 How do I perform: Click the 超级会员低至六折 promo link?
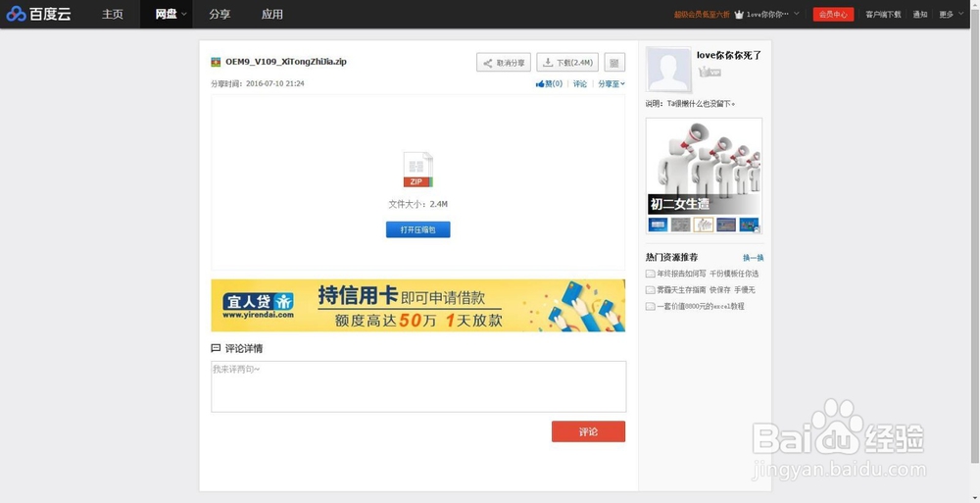pos(702,15)
